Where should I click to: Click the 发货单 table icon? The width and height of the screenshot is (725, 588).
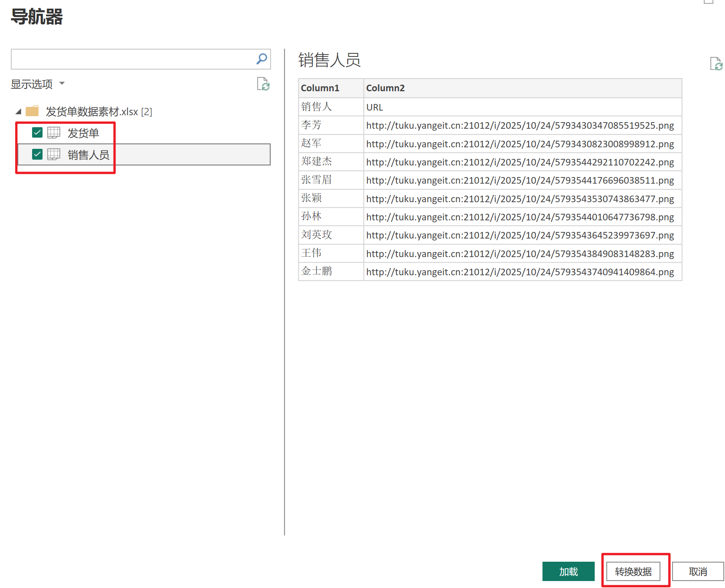(54, 133)
